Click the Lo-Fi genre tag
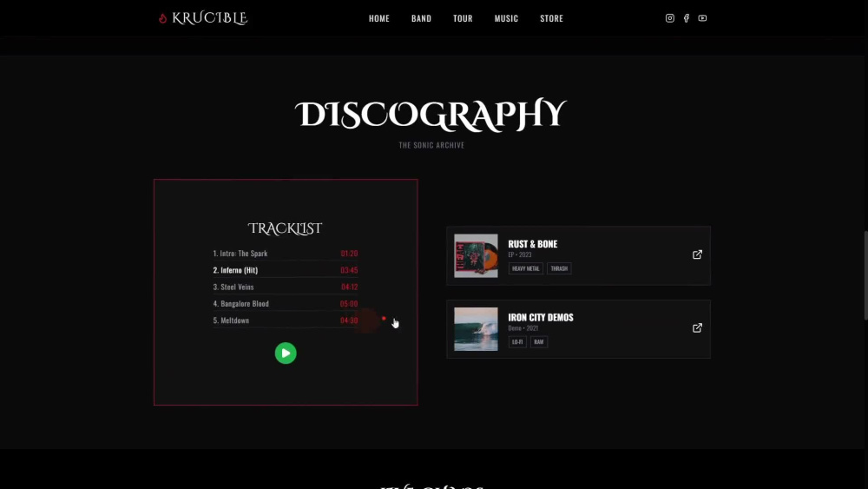 coord(517,341)
